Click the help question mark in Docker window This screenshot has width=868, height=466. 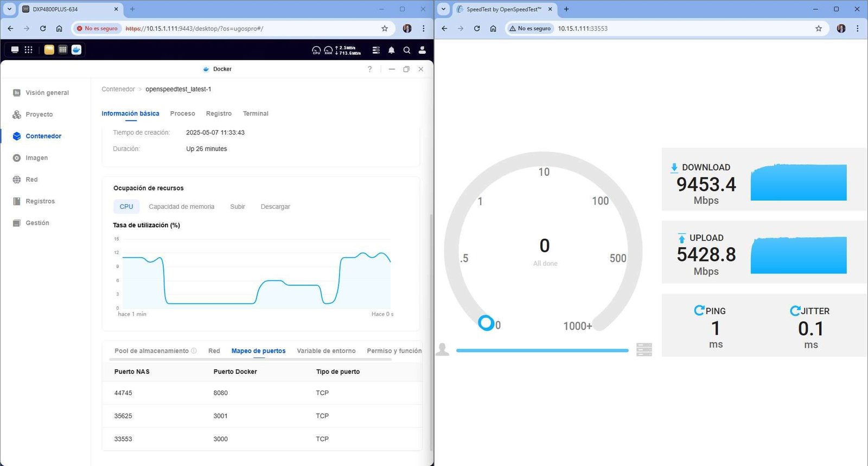[x=370, y=69]
